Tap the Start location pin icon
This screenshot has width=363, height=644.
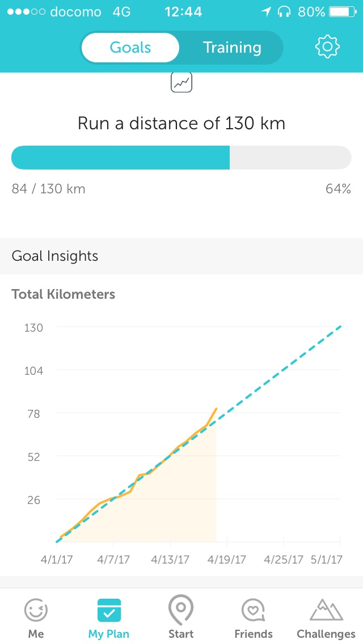tap(181, 609)
